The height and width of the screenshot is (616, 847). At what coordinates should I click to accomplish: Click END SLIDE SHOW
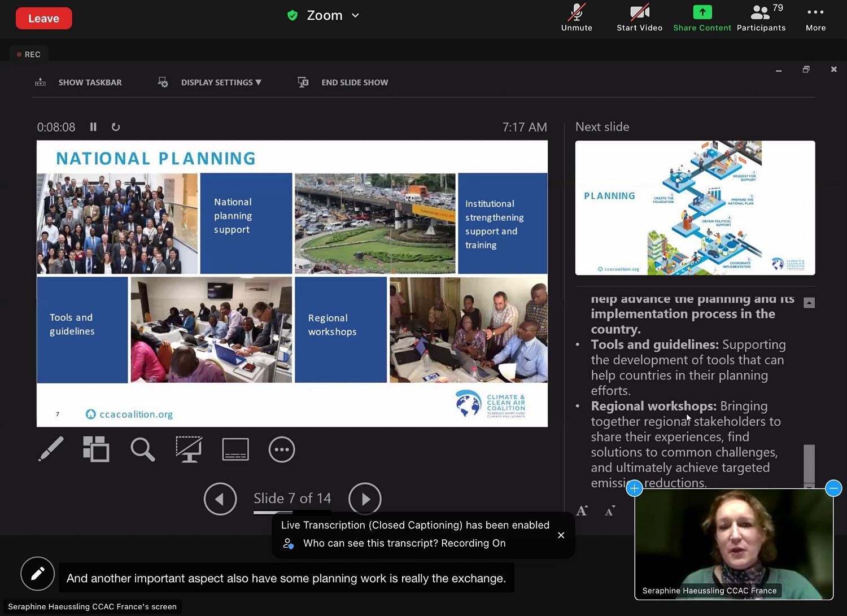pos(343,82)
